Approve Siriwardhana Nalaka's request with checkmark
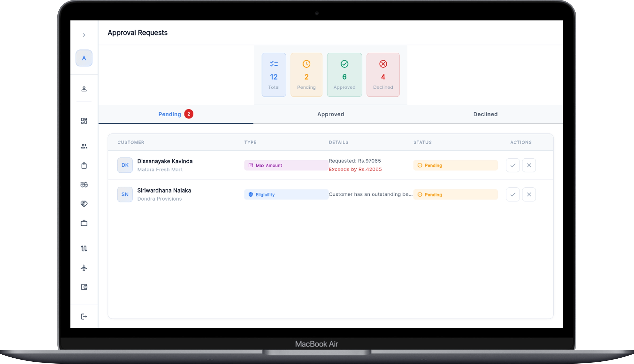This screenshot has height=364, width=634. tap(513, 194)
